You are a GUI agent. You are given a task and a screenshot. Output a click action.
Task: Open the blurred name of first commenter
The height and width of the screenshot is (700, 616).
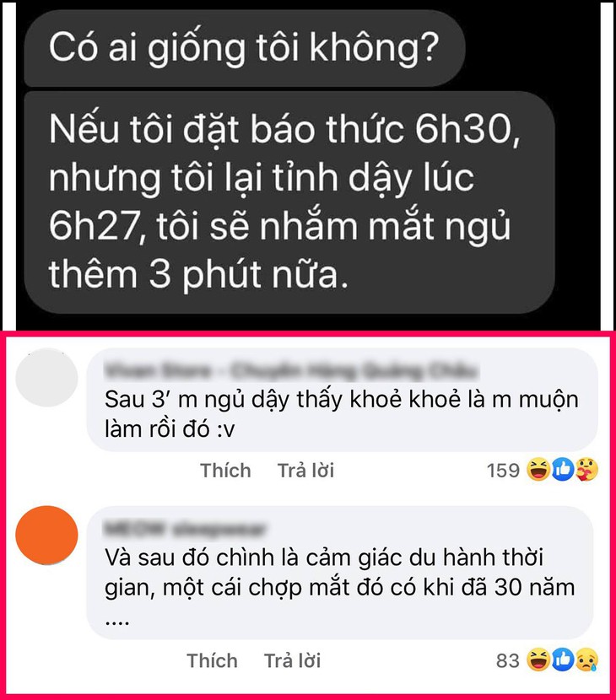tap(291, 370)
